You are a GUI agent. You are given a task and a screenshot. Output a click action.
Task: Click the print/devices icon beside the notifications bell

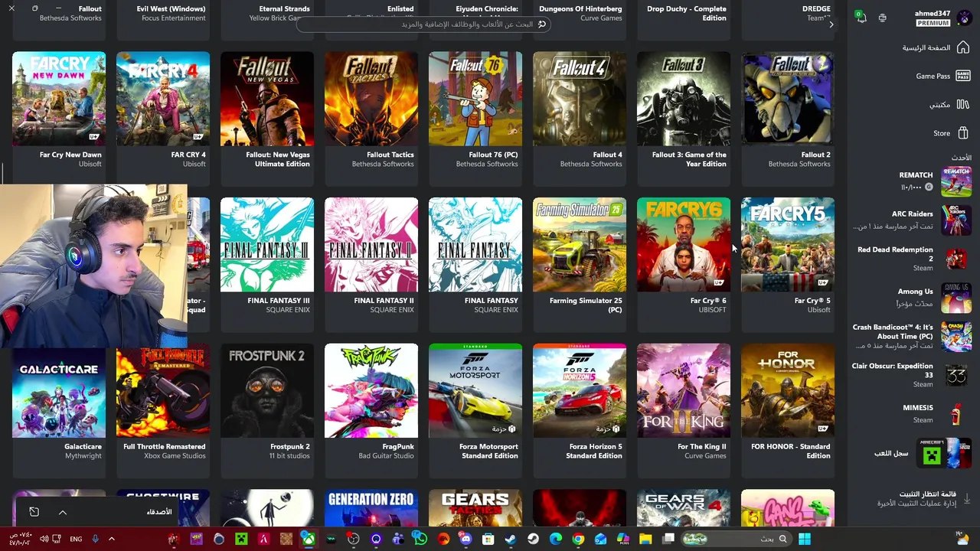(x=882, y=18)
